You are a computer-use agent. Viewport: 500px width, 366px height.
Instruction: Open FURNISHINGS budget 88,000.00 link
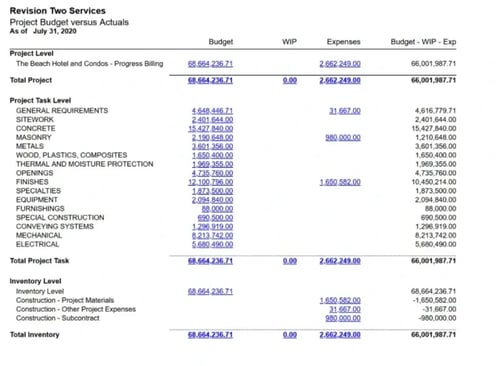(217, 209)
